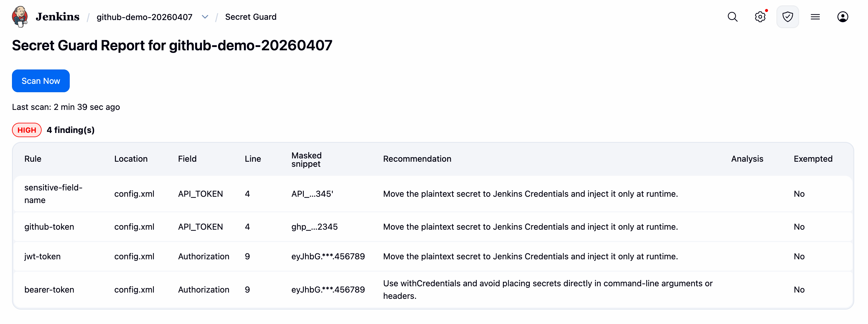The width and height of the screenshot is (868, 324).
Task: Select the bearer-token rule cell
Action: (x=49, y=290)
